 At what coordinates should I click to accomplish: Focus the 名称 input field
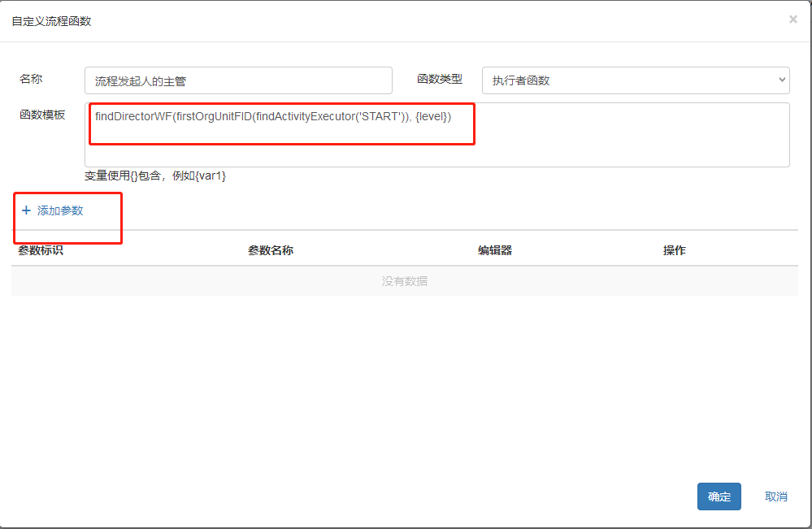[238, 80]
